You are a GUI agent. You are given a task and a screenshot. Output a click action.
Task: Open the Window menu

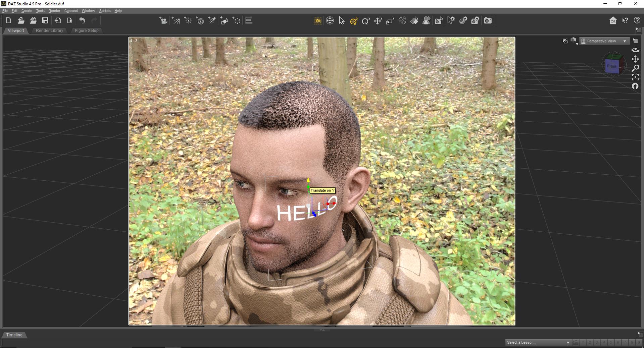pos(88,11)
